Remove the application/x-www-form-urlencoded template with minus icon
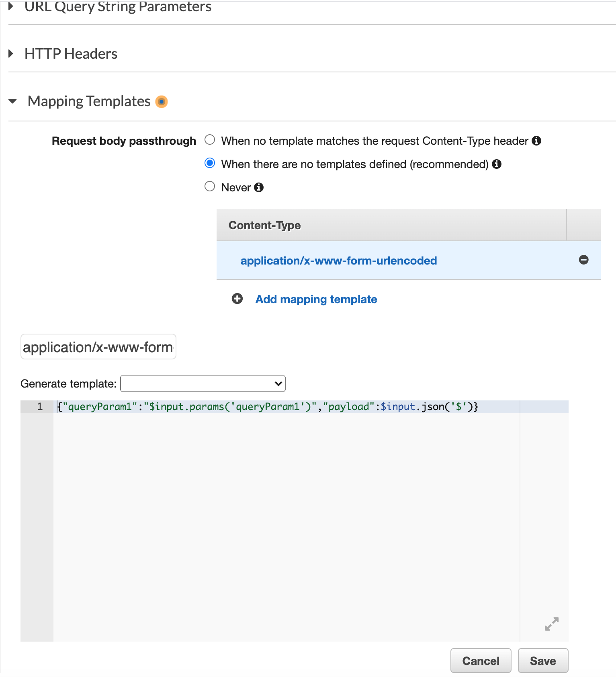This screenshot has height=677, width=616. 583,260
